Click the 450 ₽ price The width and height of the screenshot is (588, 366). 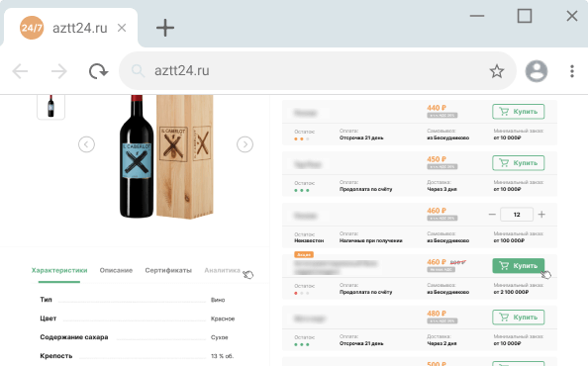(437, 159)
